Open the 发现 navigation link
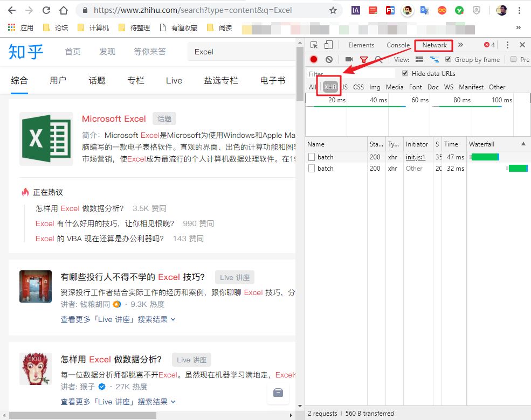The image size is (531, 420). pos(107,51)
